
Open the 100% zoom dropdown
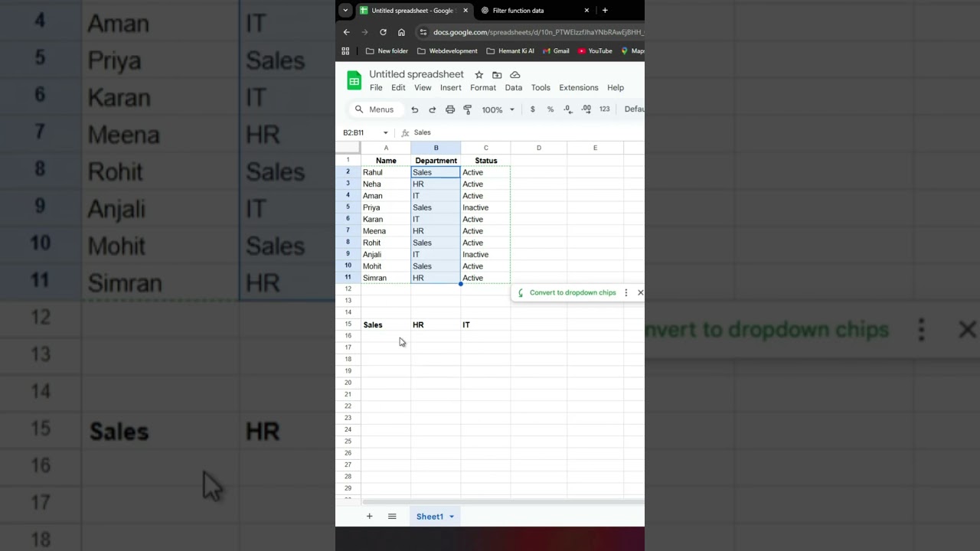(498, 109)
